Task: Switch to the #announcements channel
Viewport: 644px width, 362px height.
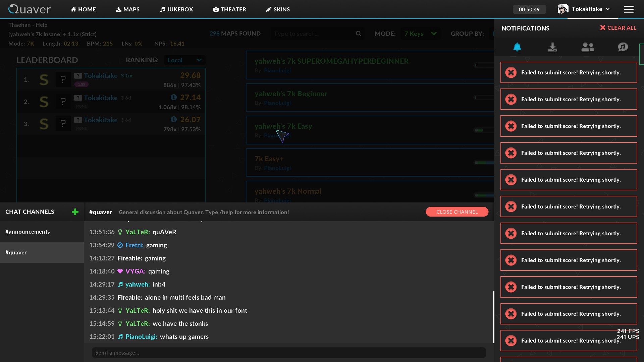Action: pyautogui.click(x=28, y=231)
